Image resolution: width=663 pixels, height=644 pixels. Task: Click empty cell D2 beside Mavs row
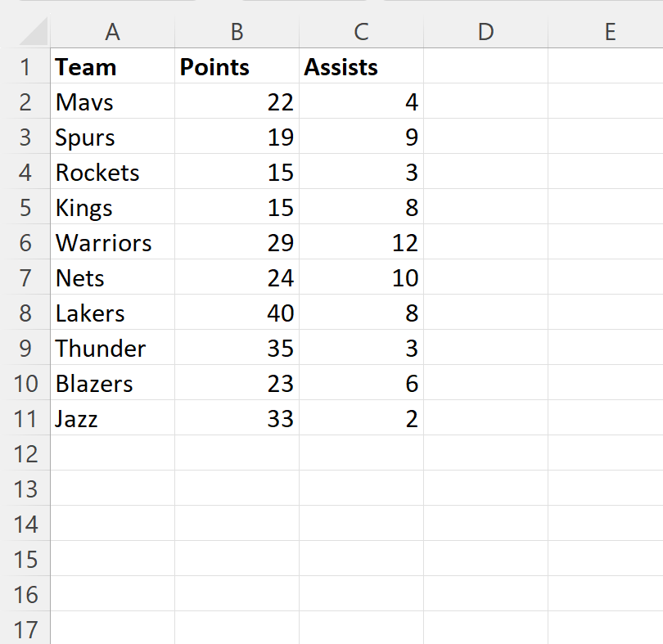point(485,102)
